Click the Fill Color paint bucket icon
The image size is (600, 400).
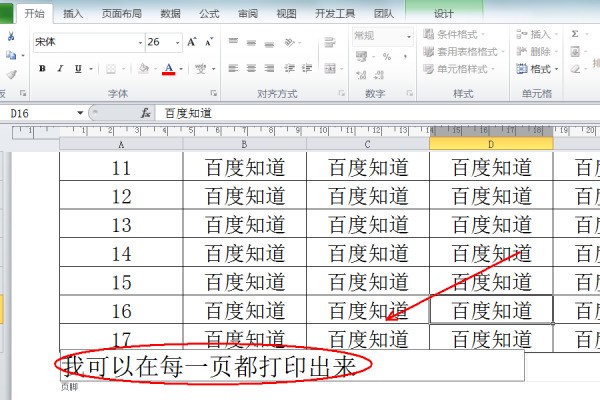144,69
